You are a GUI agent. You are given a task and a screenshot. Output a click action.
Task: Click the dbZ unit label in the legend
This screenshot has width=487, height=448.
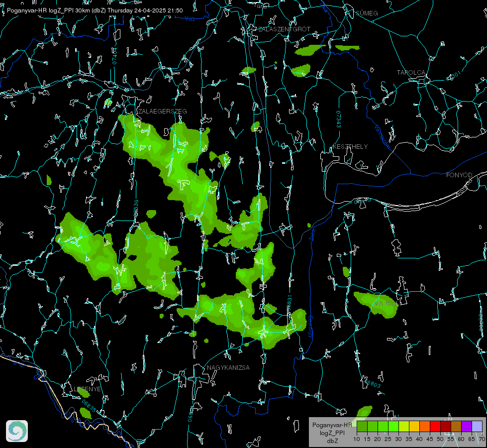pyautogui.click(x=332, y=441)
